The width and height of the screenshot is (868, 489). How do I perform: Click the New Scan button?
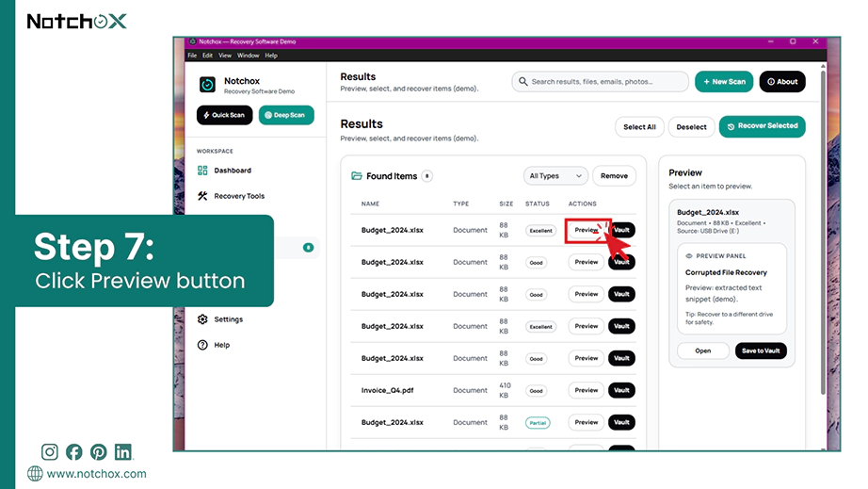click(724, 81)
